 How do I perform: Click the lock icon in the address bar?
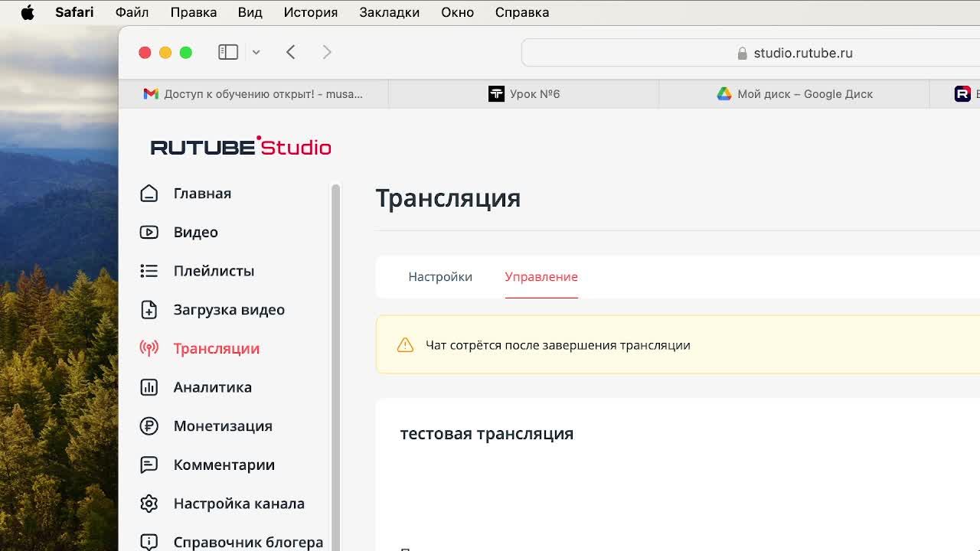(x=742, y=53)
